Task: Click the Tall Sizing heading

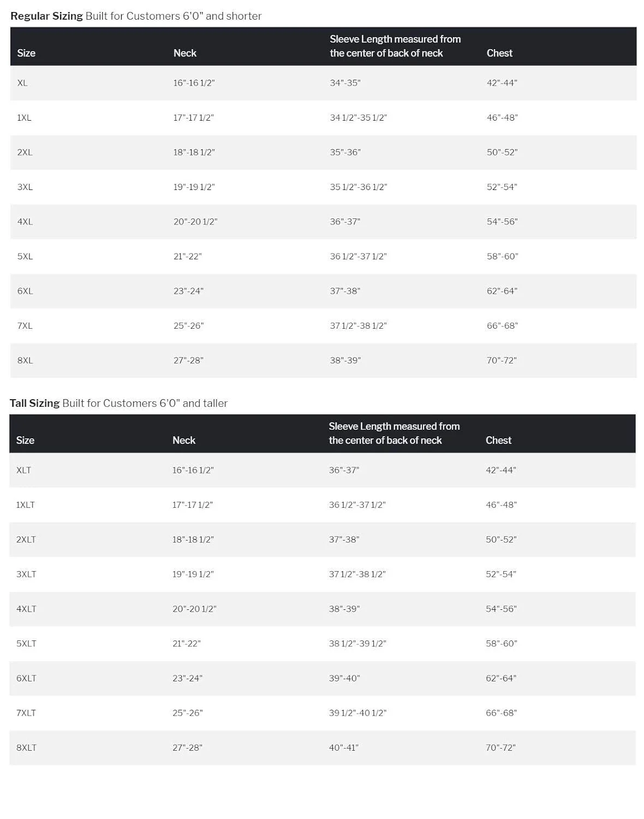Action: [34, 403]
